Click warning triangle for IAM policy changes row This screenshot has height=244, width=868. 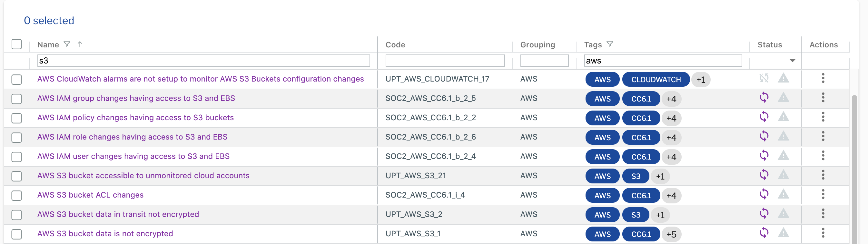click(x=784, y=117)
